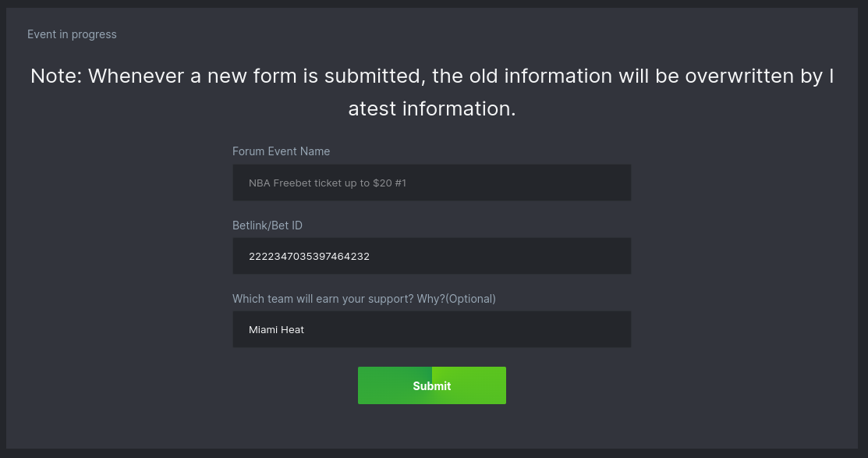Click the "(Optional)" text in the team label
Viewport: 868px width, 458px height.
pos(470,299)
